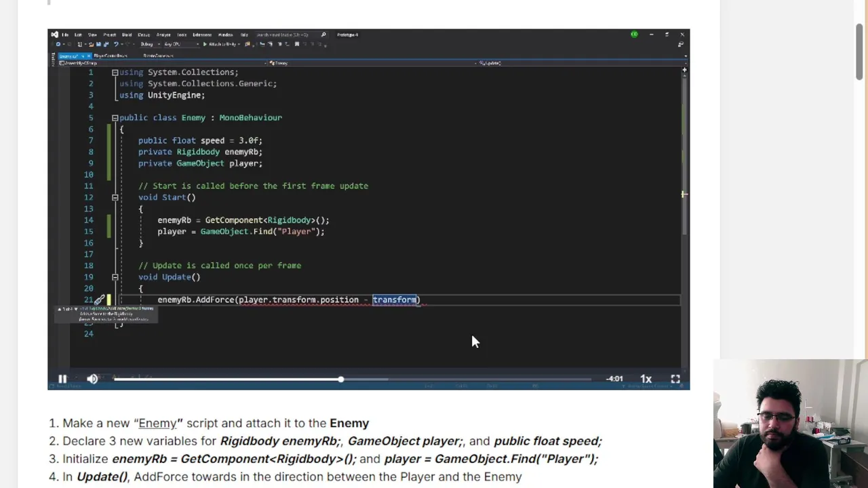Change the 1x playback speed
The image size is (868, 488).
coord(646,379)
